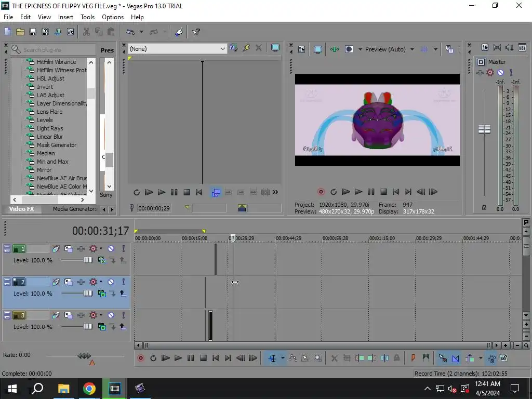Viewport: 532px width, 399px height.
Task: Toggle Automatic Crossfades in the timeline toolbar
Action: [x=456, y=358]
